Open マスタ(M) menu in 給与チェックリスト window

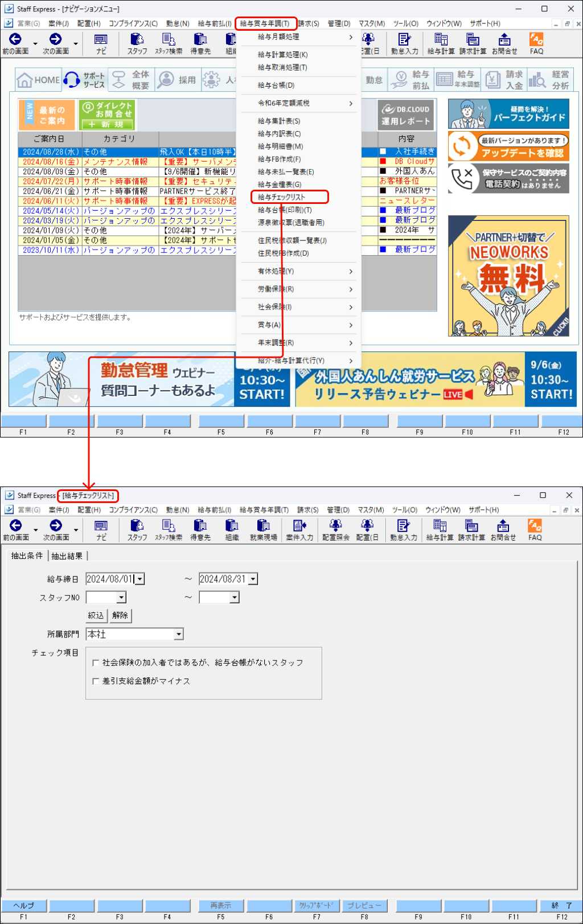click(371, 510)
